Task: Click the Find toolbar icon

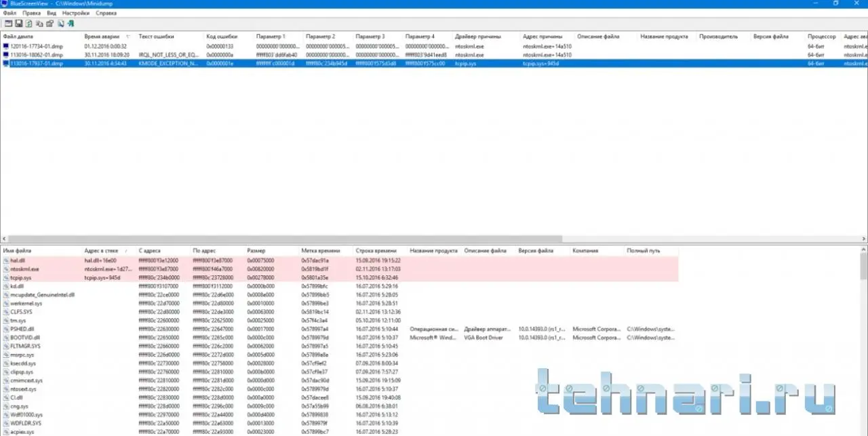Action: (61, 24)
